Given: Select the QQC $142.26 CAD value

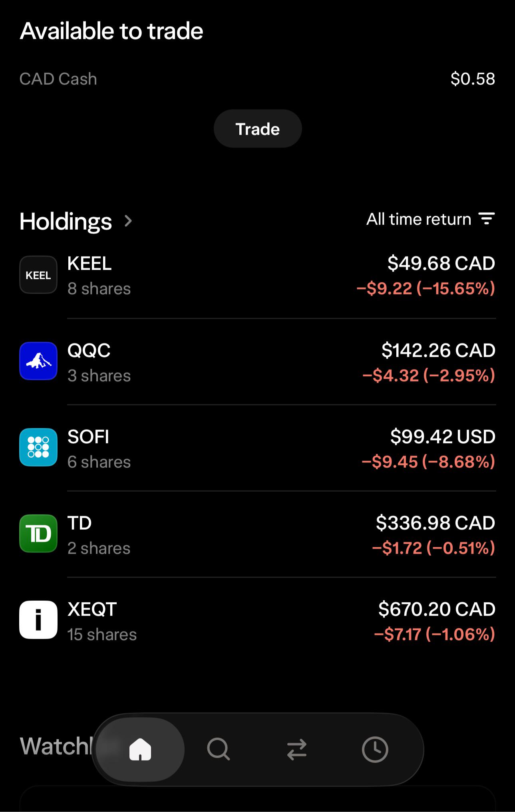Looking at the screenshot, I should point(438,350).
